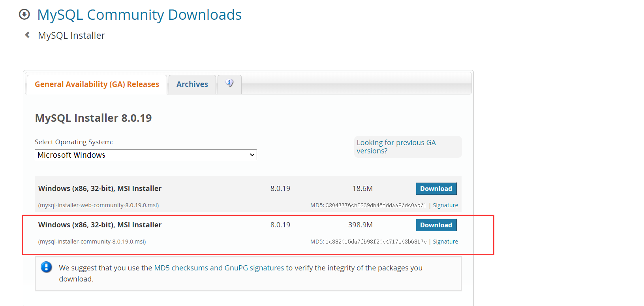
Task: Click the blue exclamation info icon
Action: pos(46,267)
